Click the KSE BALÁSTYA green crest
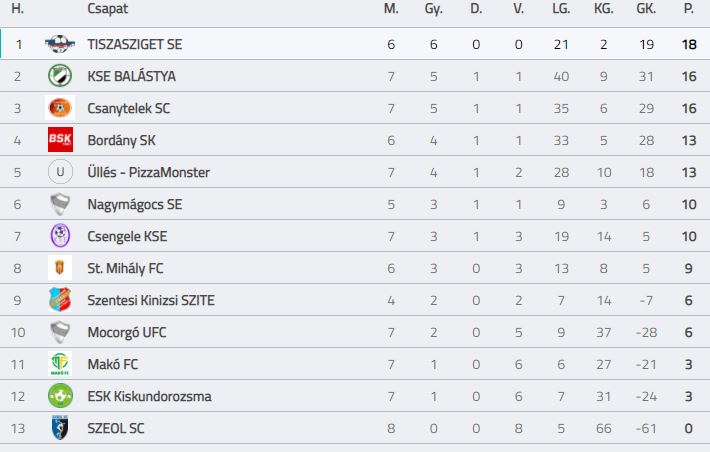Image resolution: width=710 pixels, height=452 pixels. coord(60,76)
